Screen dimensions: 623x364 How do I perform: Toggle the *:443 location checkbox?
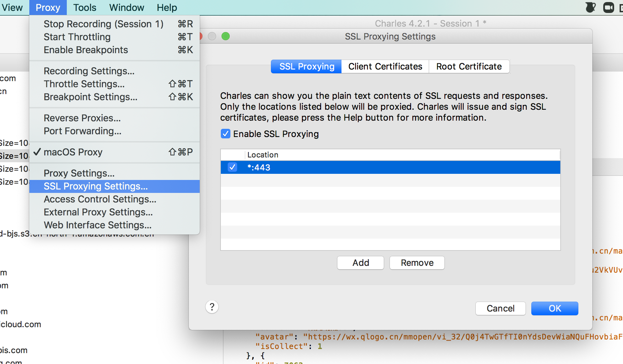click(232, 167)
